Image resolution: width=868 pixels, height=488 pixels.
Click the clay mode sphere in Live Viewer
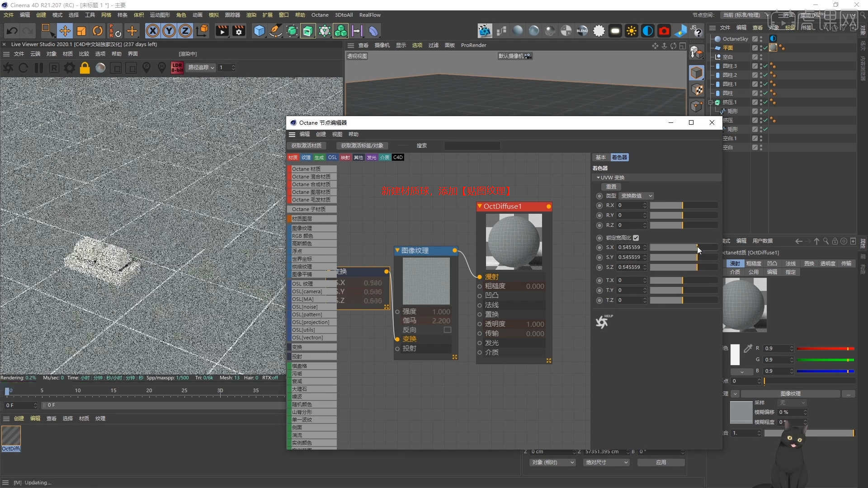pos(100,68)
